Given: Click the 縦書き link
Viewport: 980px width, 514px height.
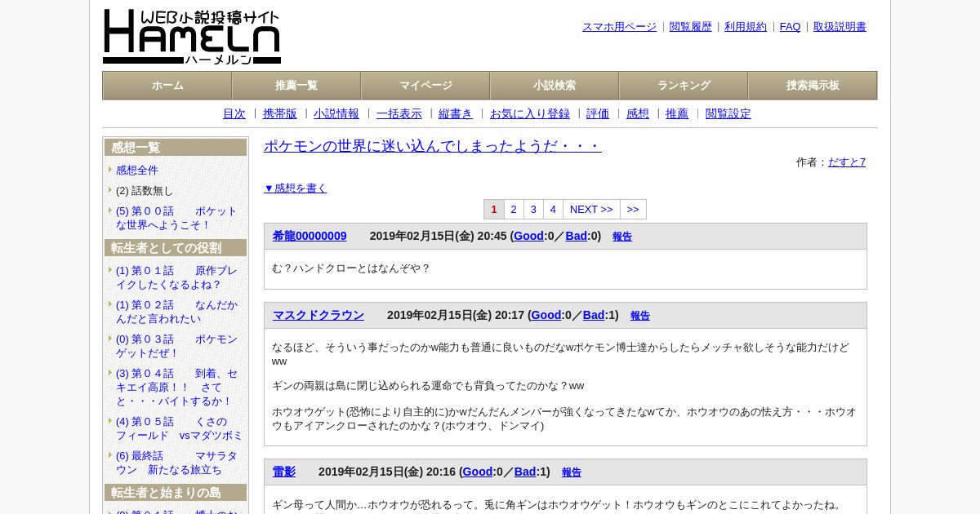Looking at the screenshot, I should pyautogui.click(x=456, y=114).
